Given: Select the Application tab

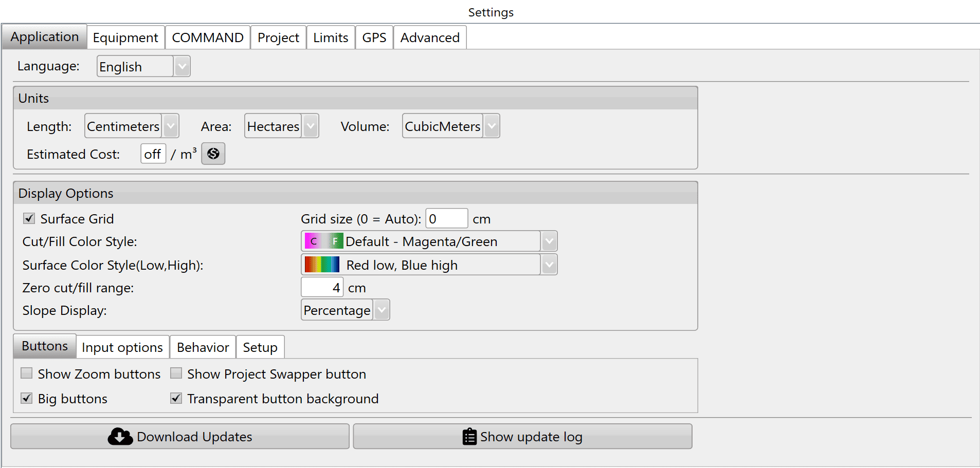Looking at the screenshot, I should click(44, 36).
